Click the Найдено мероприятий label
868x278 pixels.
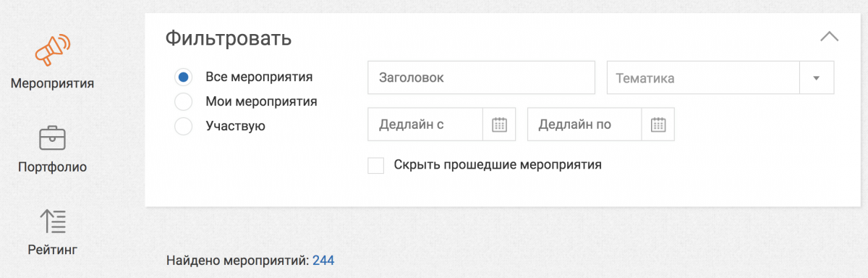(238, 260)
